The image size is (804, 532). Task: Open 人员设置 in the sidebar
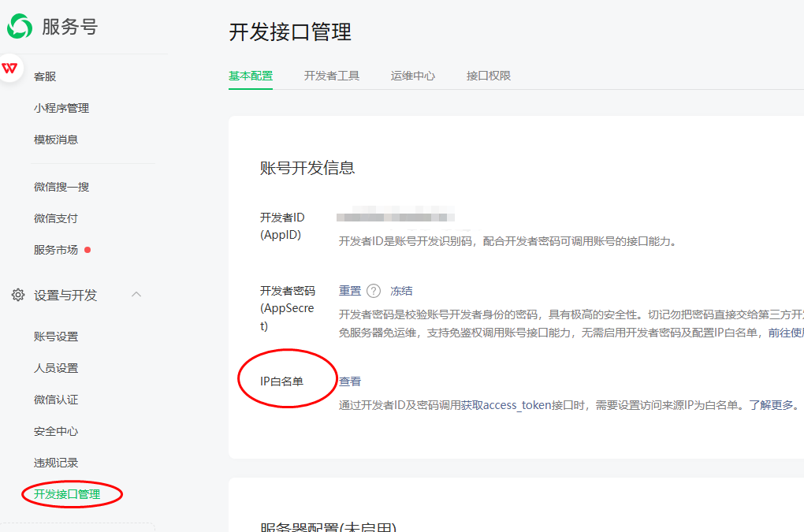click(56, 368)
